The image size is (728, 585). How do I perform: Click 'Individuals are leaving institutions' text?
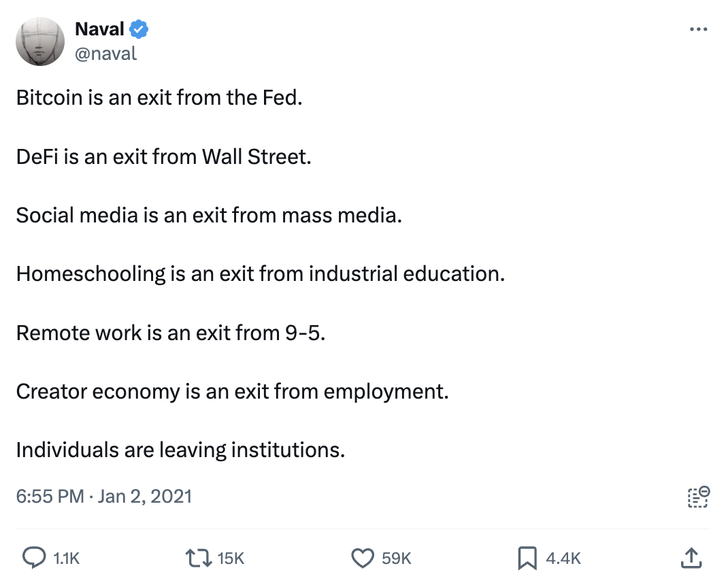[x=180, y=450]
